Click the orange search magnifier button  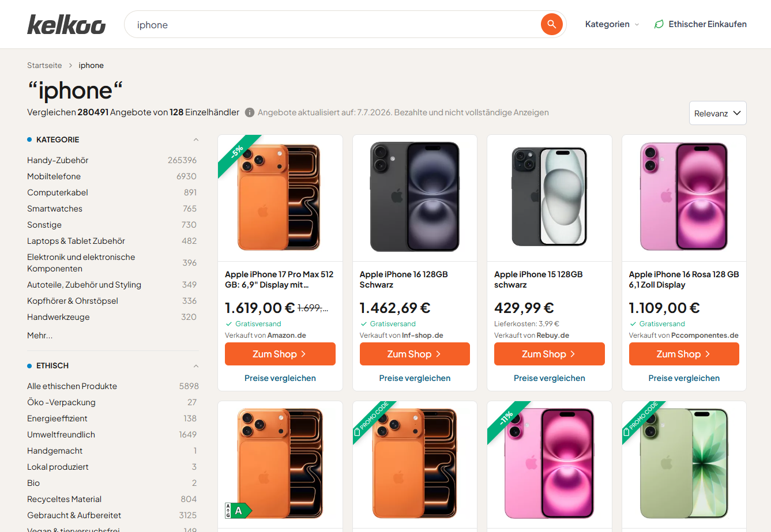(x=551, y=24)
